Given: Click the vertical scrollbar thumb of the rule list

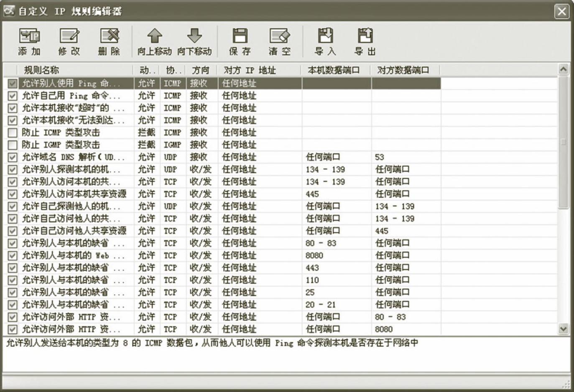Looking at the screenshot, I should (564, 142).
